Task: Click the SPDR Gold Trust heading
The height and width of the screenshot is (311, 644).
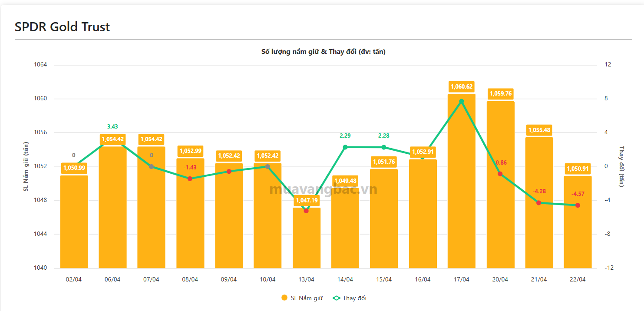Action: coord(62,27)
